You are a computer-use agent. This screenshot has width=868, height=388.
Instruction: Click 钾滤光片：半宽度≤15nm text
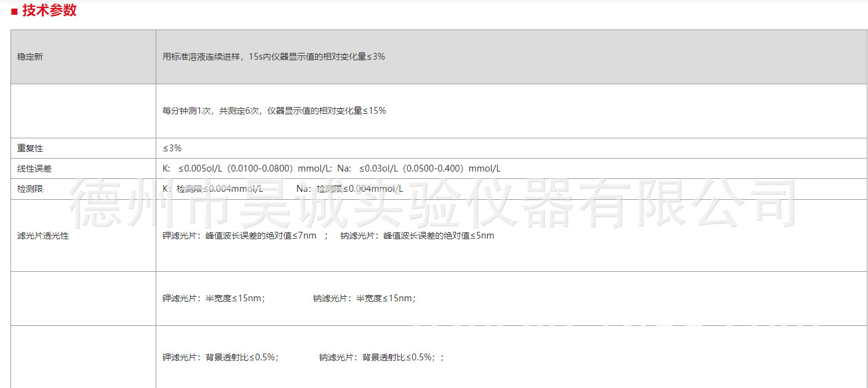(x=213, y=299)
